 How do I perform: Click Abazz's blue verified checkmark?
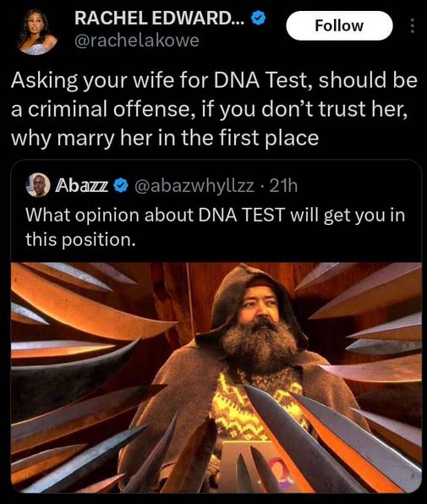coord(121,185)
